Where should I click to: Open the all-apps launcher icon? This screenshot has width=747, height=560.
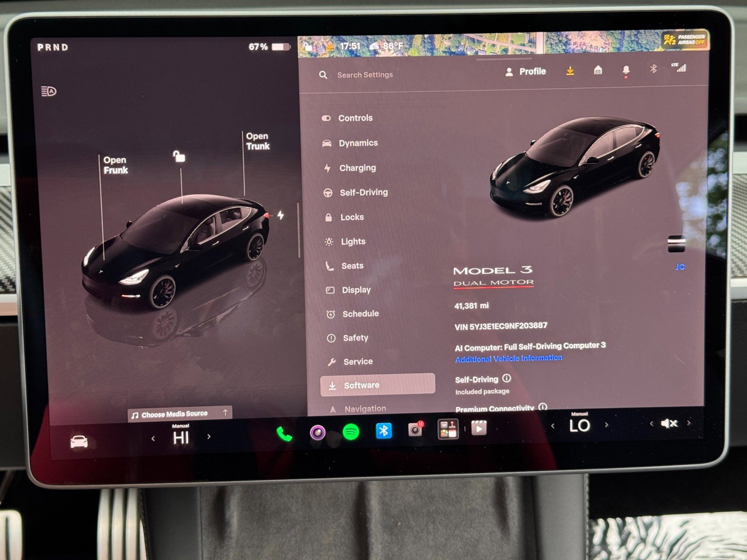(x=448, y=429)
